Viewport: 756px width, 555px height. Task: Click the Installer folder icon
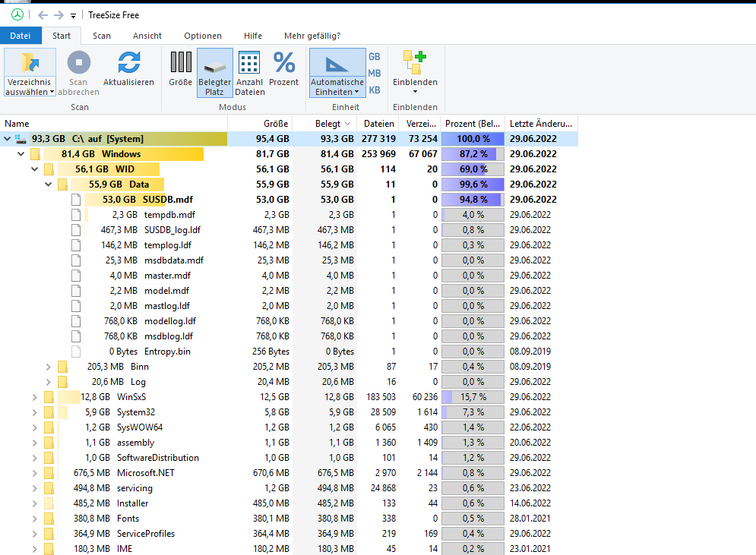[x=49, y=503]
